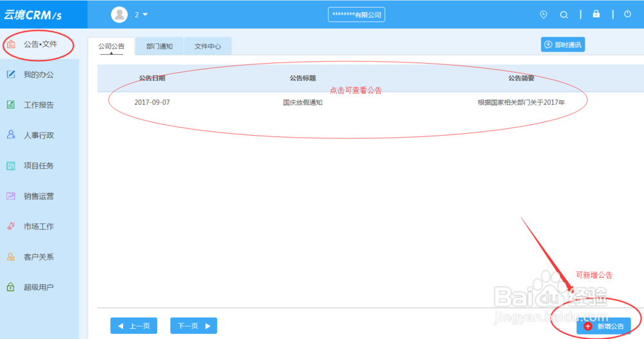Click the 云境CRM/s logo
Viewport: 644px width, 339px height.
coord(33,15)
